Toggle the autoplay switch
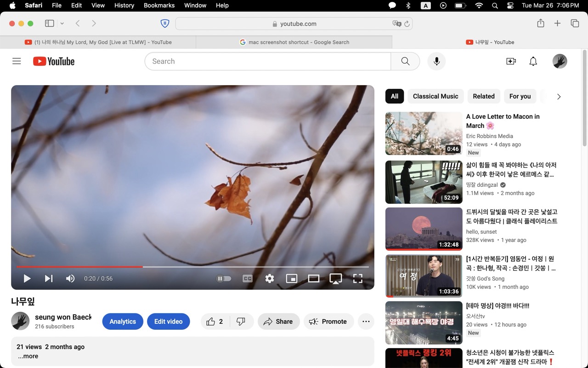This screenshot has height=368, width=588. [x=224, y=278]
